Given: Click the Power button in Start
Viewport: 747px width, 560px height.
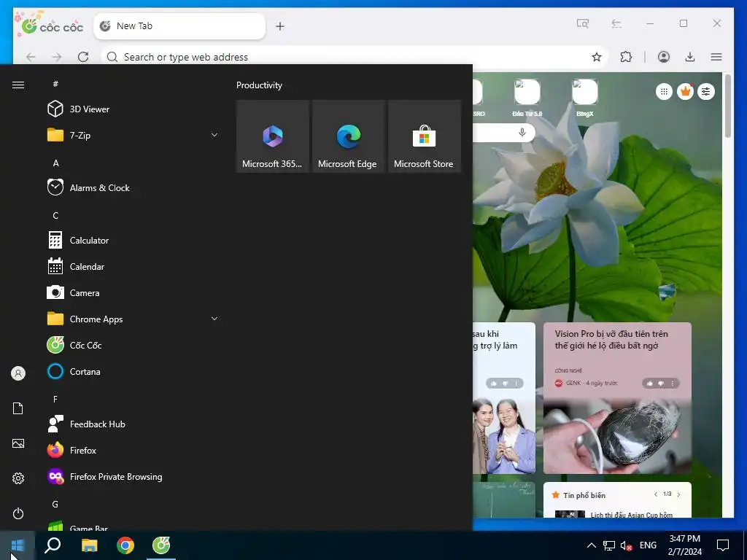Looking at the screenshot, I should tap(18, 513).
